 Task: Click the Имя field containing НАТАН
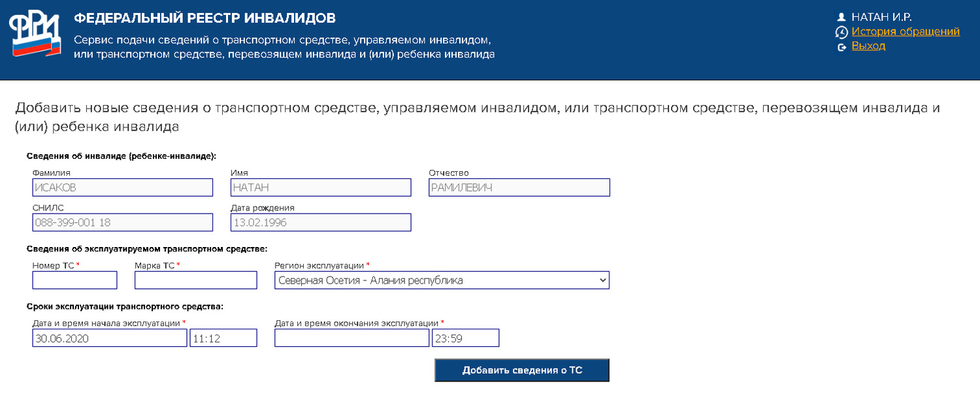[x=321, y=188]
